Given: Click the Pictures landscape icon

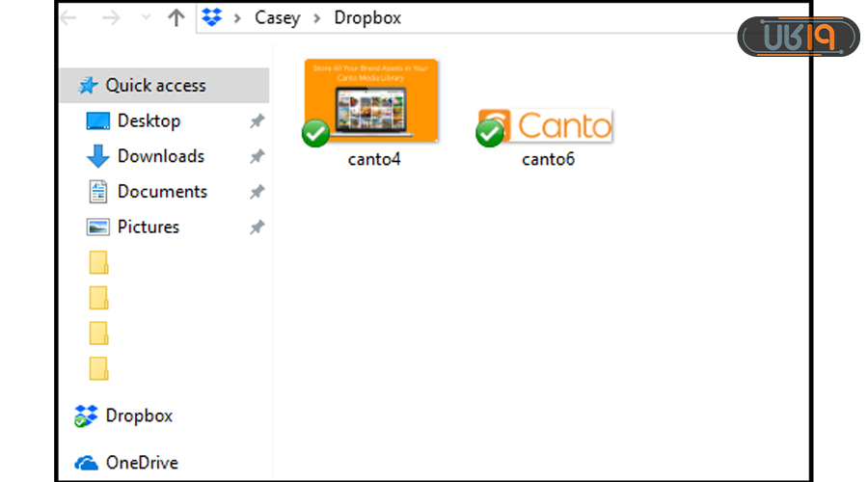Looking at the screenshot, I should (x=98, y=227).
